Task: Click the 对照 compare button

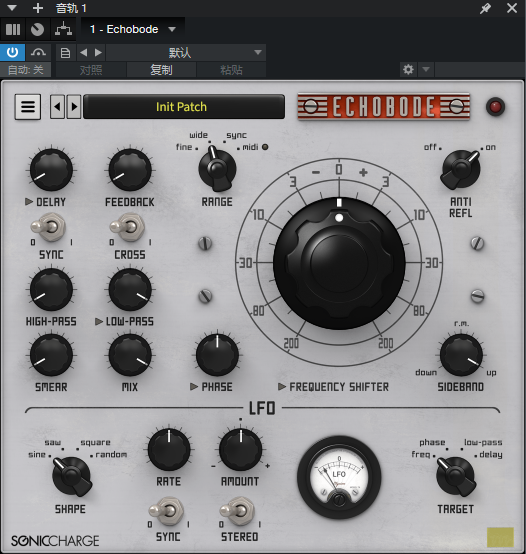Action: pyautogui.click(x=91, y=70)
